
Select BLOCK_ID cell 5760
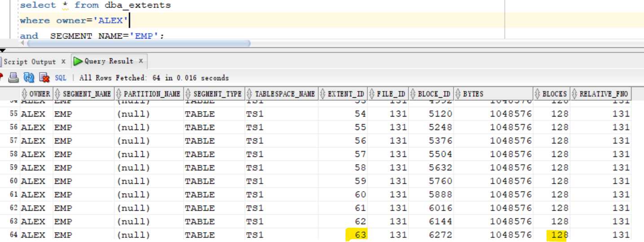point(431,181)
